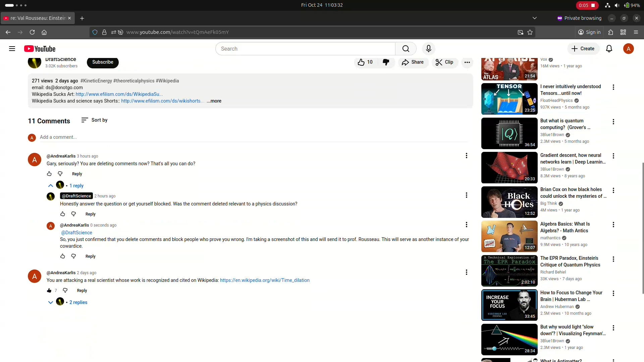Go to YouTube home via logo
Screen dimensions: 644x362
coord(40,49)
